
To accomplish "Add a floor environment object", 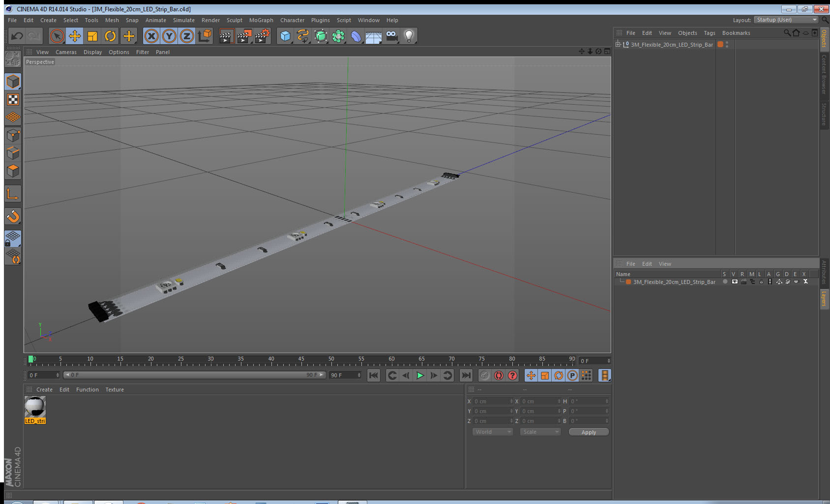I will (x=374, y=36).
